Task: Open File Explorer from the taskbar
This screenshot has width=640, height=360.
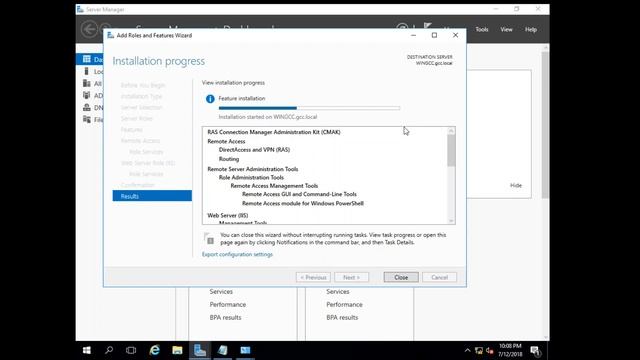Action: point(177,350)
